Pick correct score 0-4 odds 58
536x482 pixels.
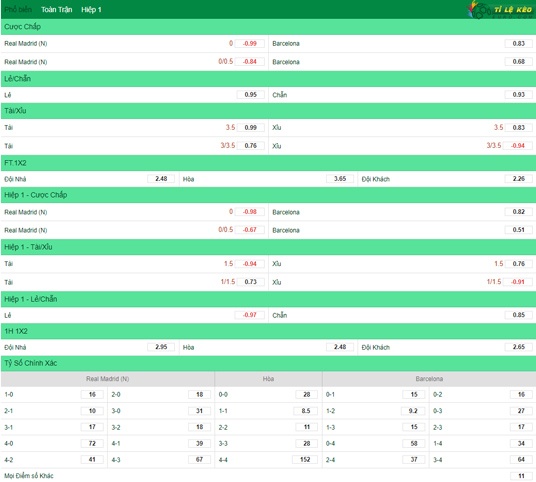[414, 443]
